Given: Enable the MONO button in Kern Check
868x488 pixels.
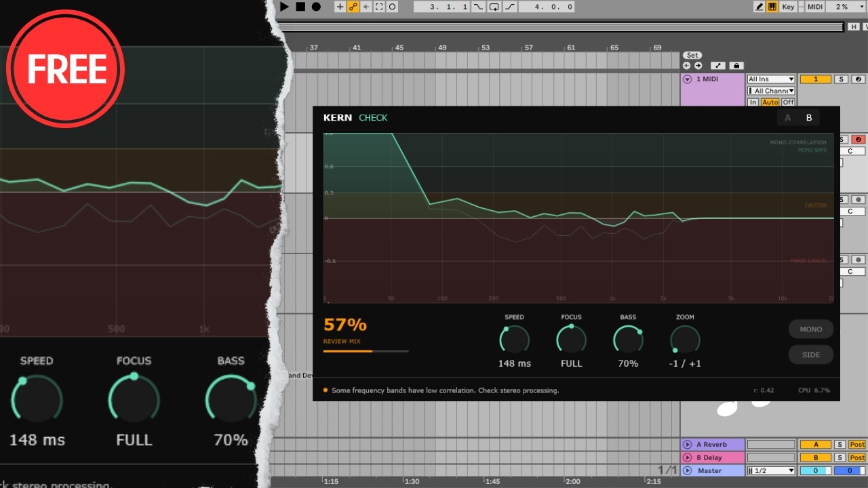Looking at the screenshot, I should 811,329.
